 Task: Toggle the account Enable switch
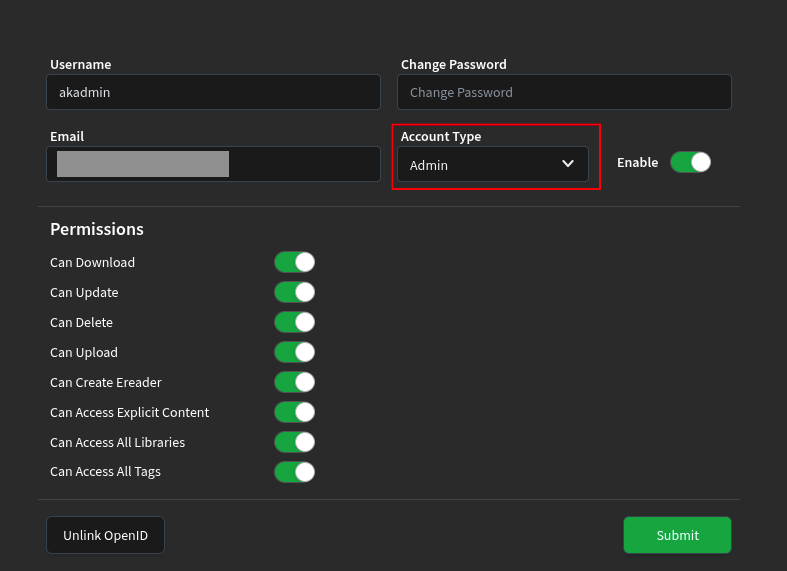690,162
